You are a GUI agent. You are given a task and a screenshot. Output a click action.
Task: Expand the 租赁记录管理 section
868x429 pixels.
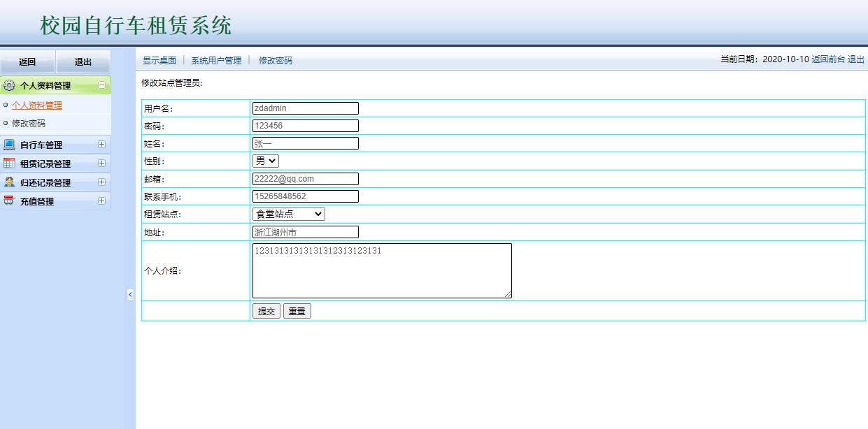(x=101, y=163)
